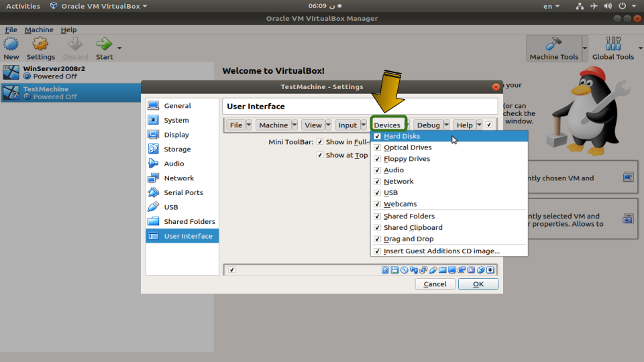Screen dimensions: 644x362
Task: Click floppy disk indicator in status bar editor
Action: coord(394,269)
